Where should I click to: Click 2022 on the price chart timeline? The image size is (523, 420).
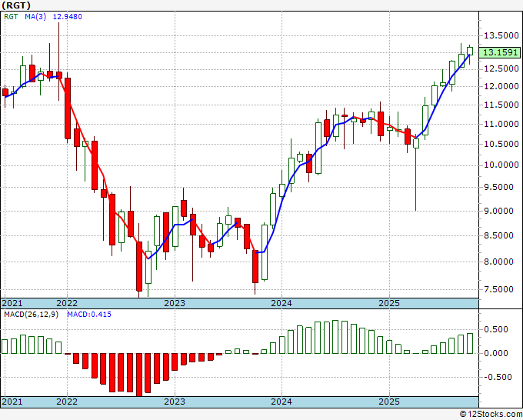[x=67, y=303]
